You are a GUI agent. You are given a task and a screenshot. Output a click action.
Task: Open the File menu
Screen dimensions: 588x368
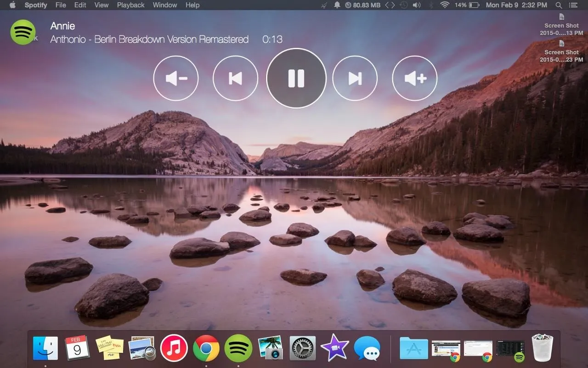pos(61,5)
